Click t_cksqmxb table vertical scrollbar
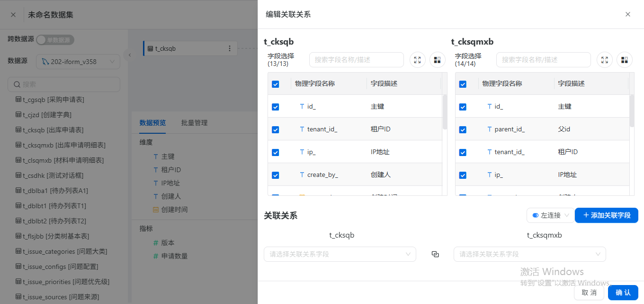This screenshot has width=644, height=304. tap(632, 111)
